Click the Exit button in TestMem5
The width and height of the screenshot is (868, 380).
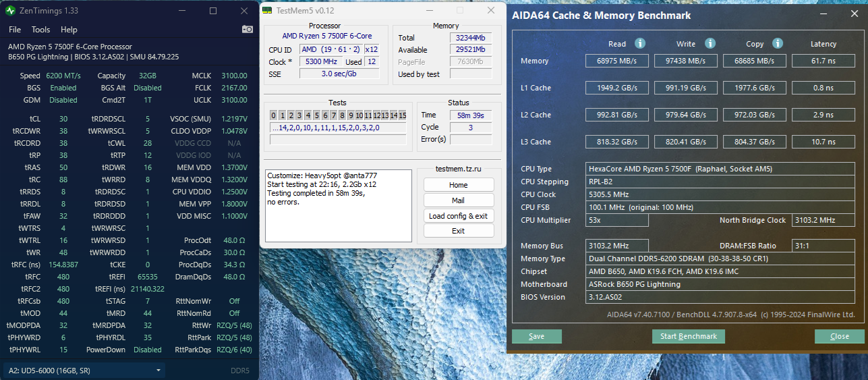pos(459,231)
